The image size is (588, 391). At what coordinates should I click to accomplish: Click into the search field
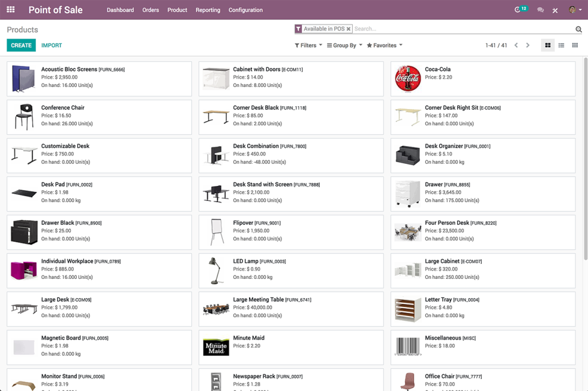(420, 28)
